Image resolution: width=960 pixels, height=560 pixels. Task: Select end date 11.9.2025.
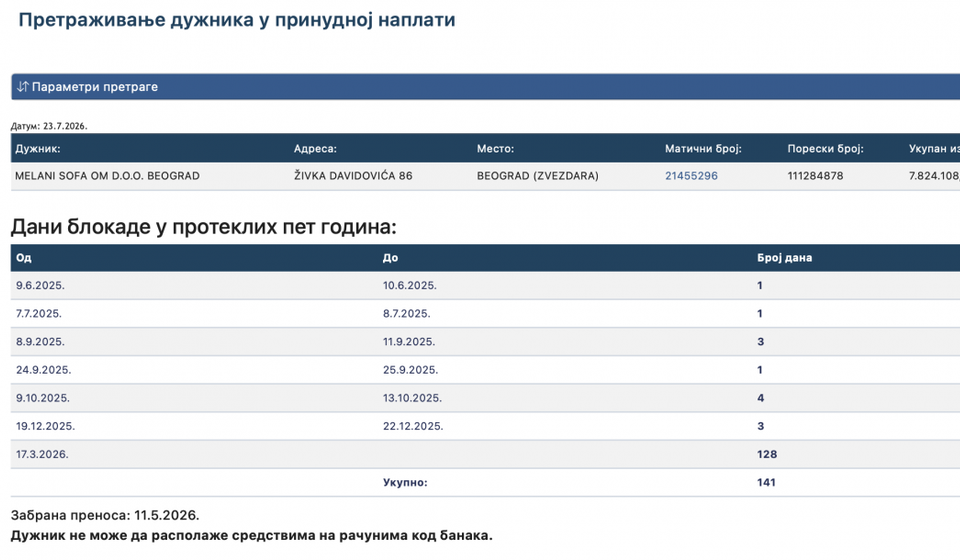[409, 342]
